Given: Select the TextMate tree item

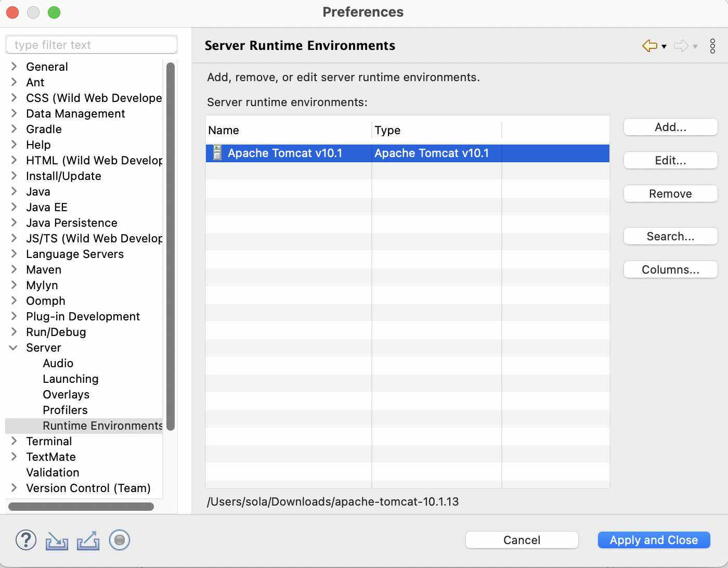Looking at the screenshot, I should coord(51,457).
